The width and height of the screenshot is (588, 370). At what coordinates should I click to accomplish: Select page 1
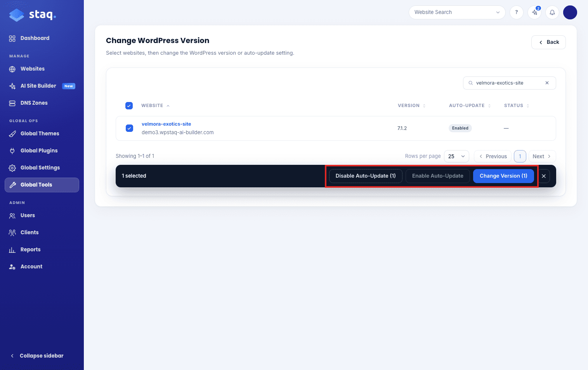pos(520,156)
